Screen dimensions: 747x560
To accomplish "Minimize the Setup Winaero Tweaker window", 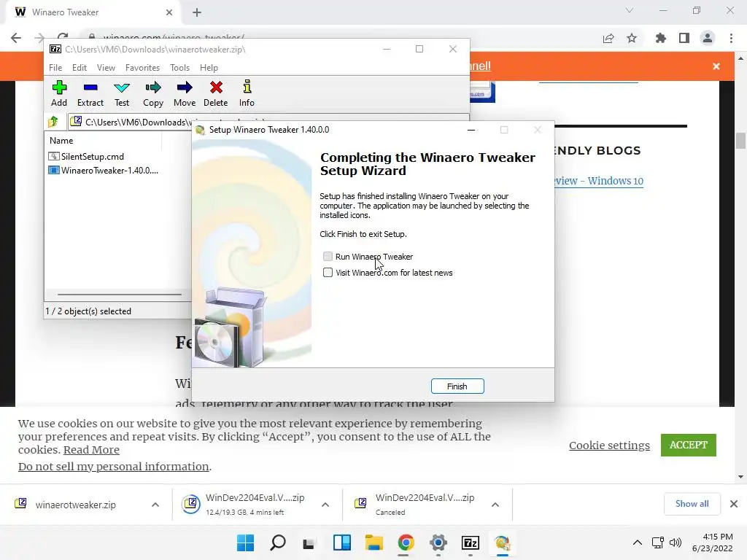I will [x=471, y=130].
